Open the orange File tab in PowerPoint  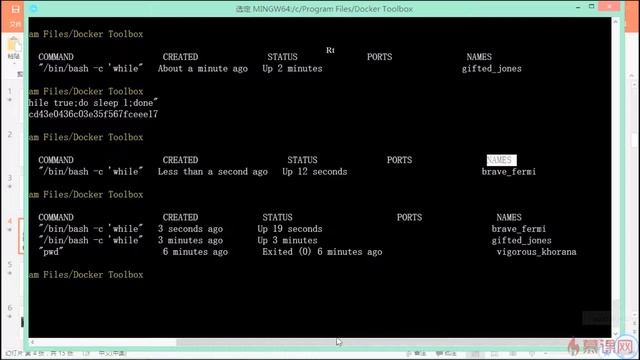click(15, 24)
